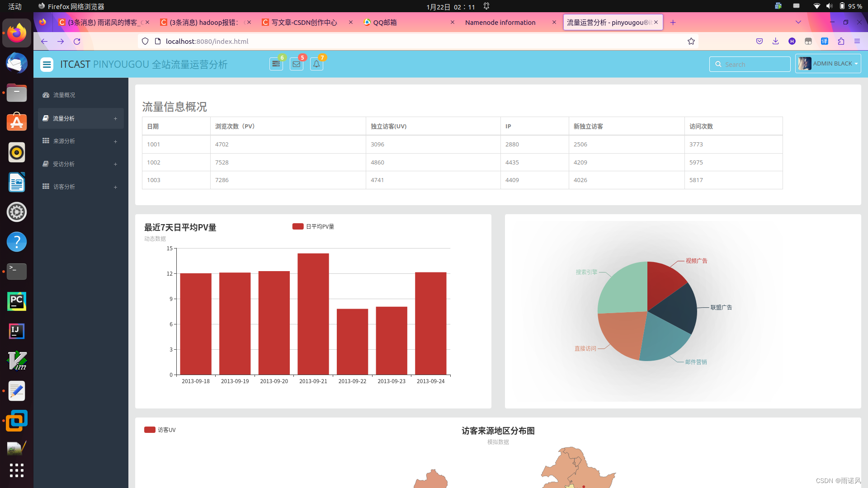Open the Firefox application menu

[x=857, y=41]
